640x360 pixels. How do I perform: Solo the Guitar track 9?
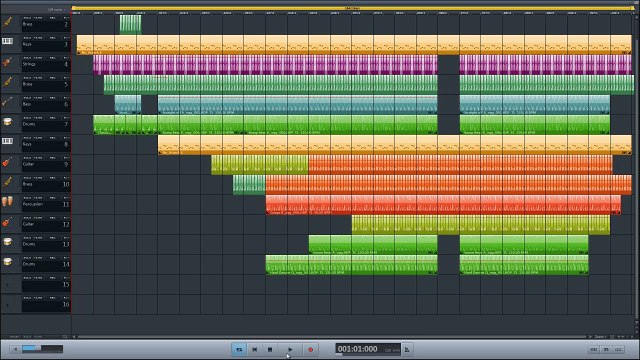[27, 158]
